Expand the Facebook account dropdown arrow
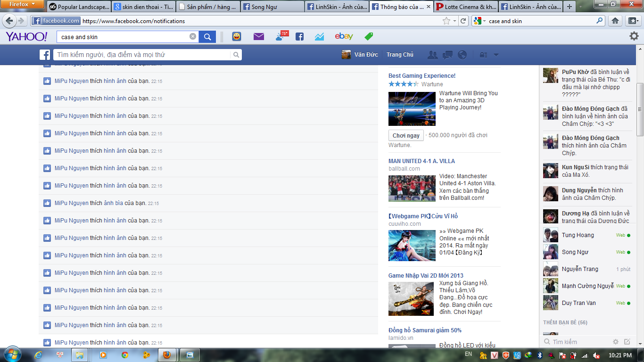Screen dimensions: 644x362 496,55
